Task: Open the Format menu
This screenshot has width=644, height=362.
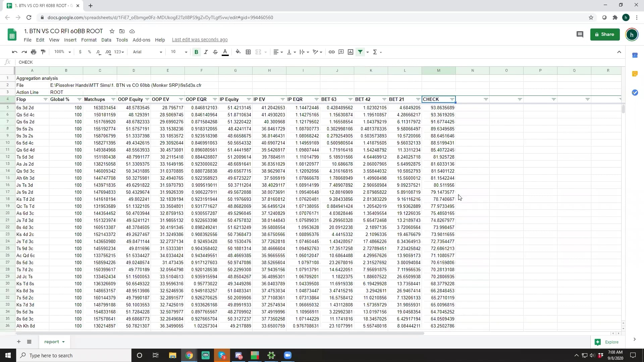Action: tap(89, 40)
